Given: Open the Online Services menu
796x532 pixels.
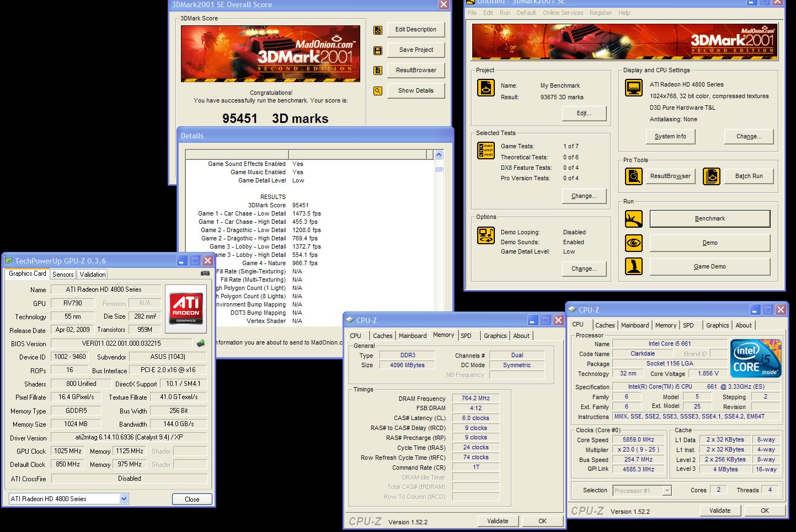Looking at the screenshot, I should (563, 13).
